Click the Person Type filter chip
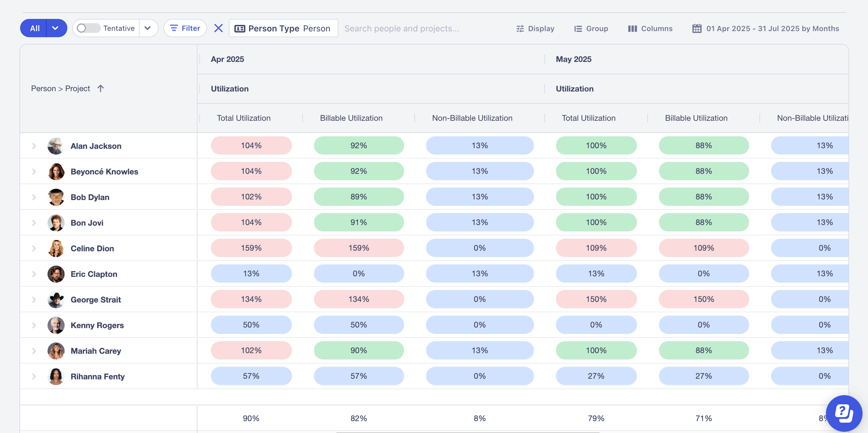The image size is (868, 433). 283,28
